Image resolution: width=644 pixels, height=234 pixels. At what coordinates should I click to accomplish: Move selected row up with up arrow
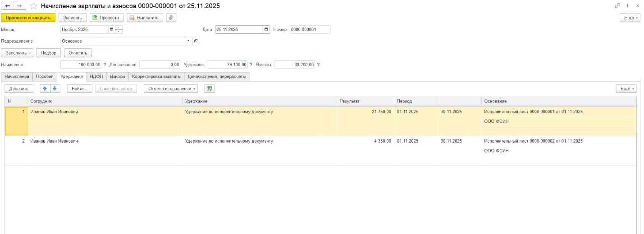pos(45,89)
